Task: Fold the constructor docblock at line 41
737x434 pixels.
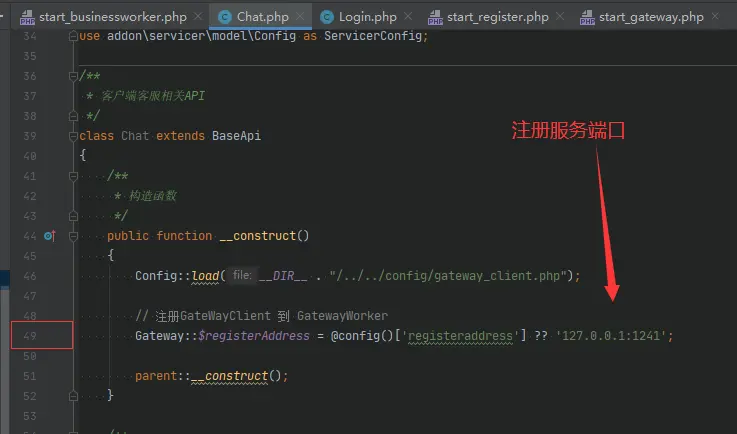Action: (101, 176)
